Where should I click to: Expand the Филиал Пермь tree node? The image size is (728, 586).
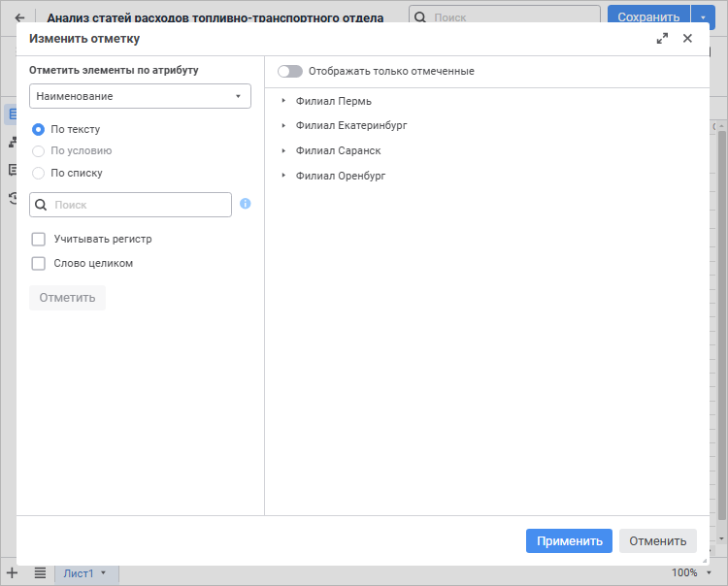283,101
